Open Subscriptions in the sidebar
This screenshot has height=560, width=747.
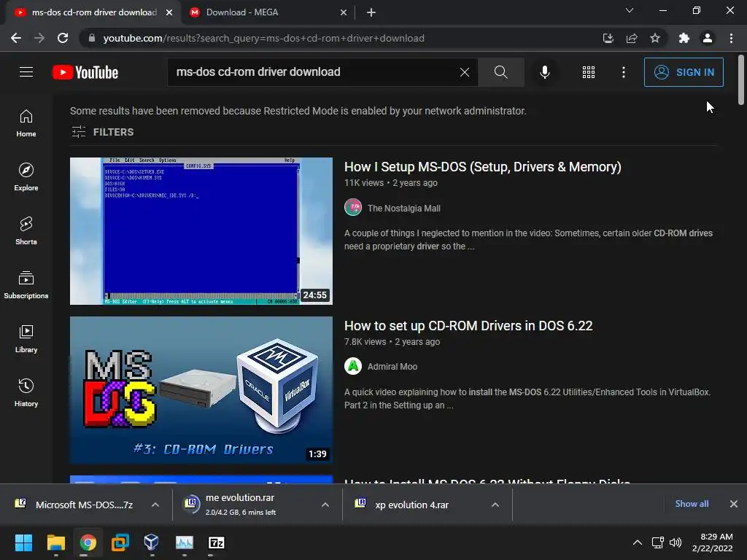pos(26,284)
